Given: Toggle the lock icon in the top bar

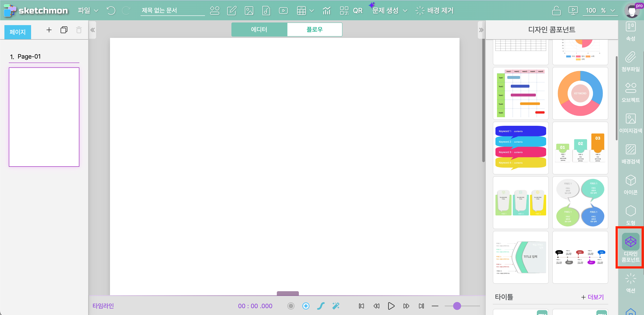Looking at the screenshot, I should click(x=556, y=11).
